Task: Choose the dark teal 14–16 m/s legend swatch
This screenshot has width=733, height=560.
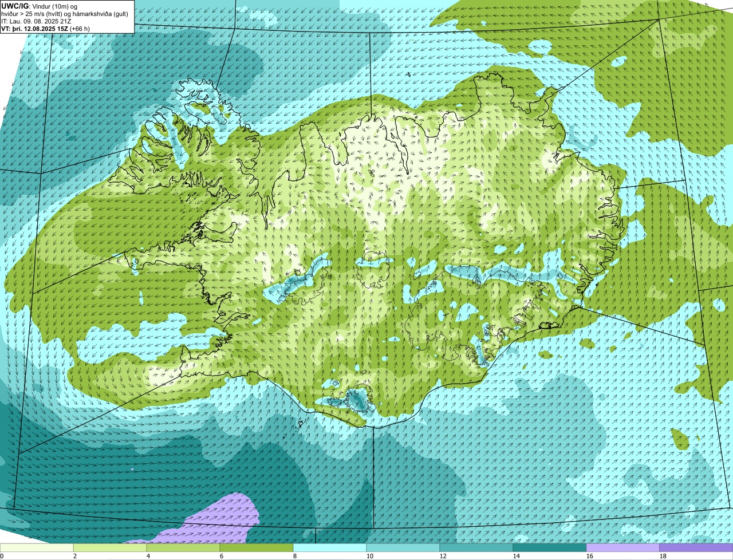Action: coord(550,547)
